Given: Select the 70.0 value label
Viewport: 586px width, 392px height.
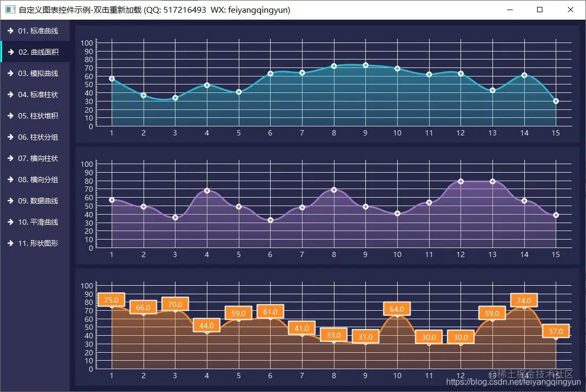Looking at the screenshot, I should tap(175, 304).
